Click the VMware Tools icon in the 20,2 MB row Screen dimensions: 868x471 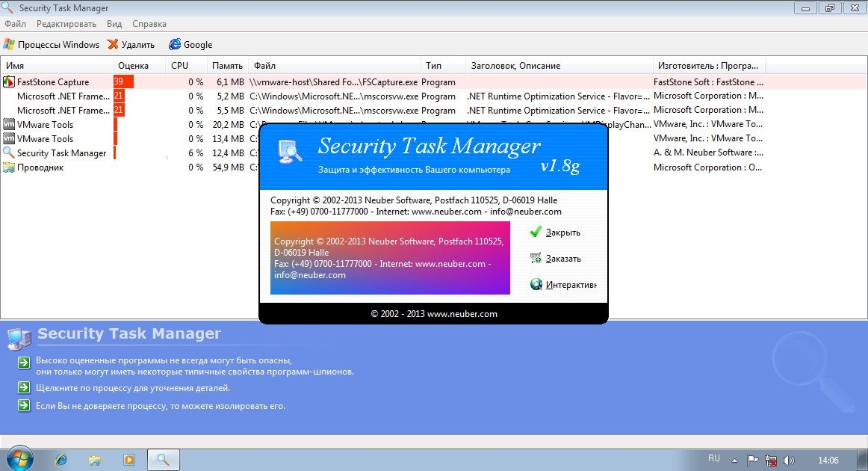(x=9, y=124)
